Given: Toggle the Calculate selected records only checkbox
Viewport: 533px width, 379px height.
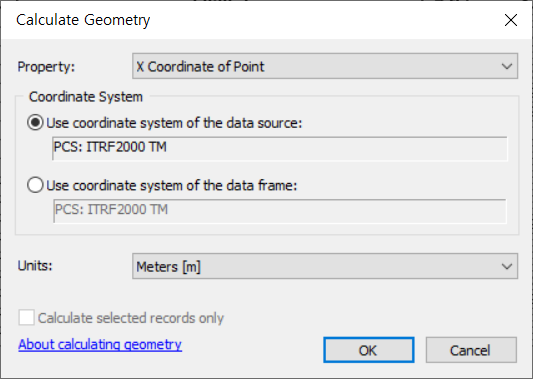Looking at the screenshot, I should click(x=27, y=318).
